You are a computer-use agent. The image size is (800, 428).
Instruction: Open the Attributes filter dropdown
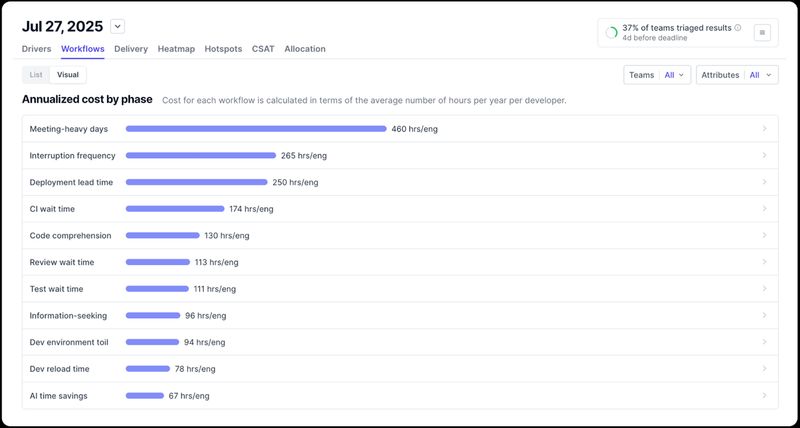pyautogui.click(x=736, y=75)
